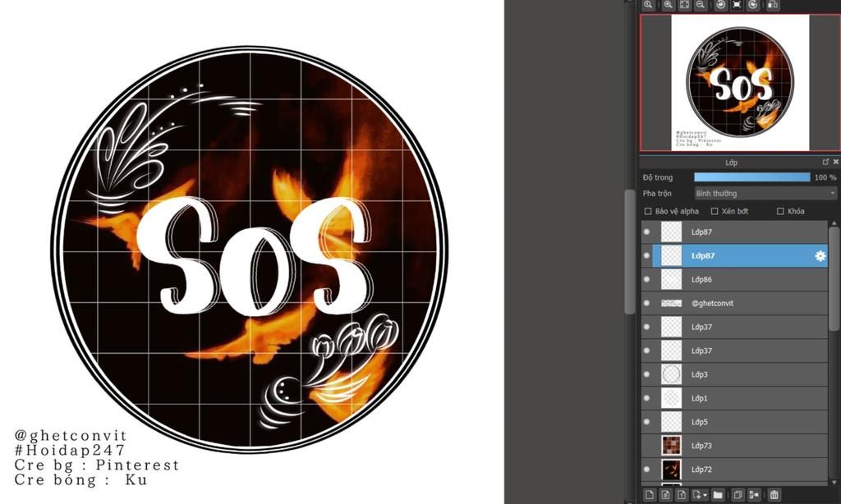Click the 100 % opacity value
This screenshot has height=504, width=841.
pos(825,177)
